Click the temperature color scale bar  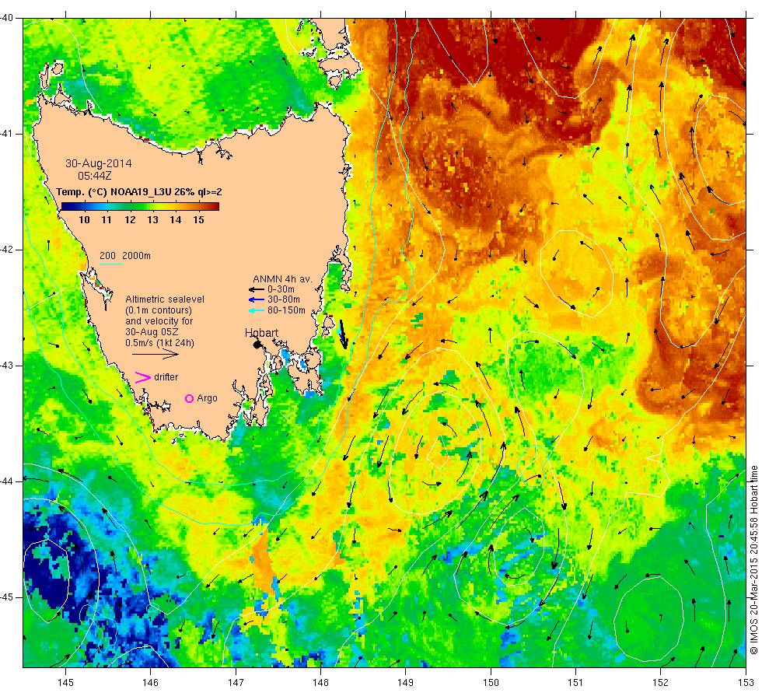140,206
